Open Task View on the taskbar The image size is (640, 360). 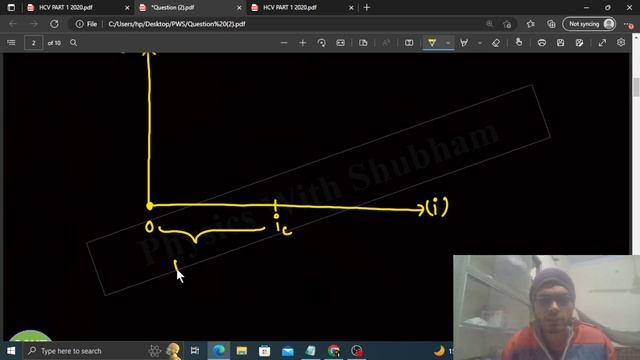click(x=195, y=351)
